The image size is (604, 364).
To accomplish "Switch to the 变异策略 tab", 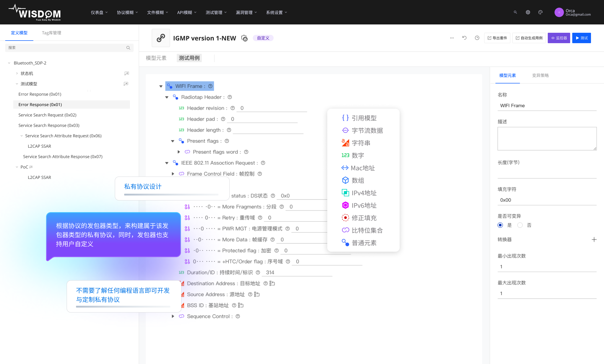I will pos(540,75).
